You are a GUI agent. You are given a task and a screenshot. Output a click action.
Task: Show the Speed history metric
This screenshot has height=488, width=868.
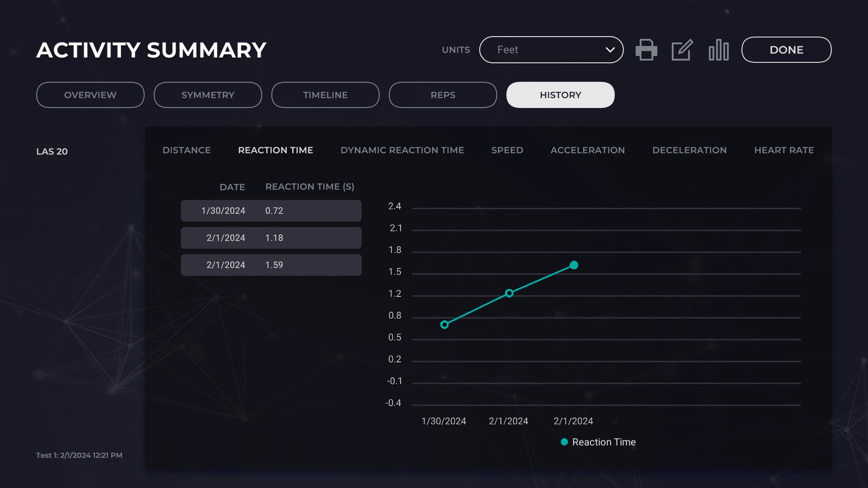pyautogui.click(x=507, y=150)
